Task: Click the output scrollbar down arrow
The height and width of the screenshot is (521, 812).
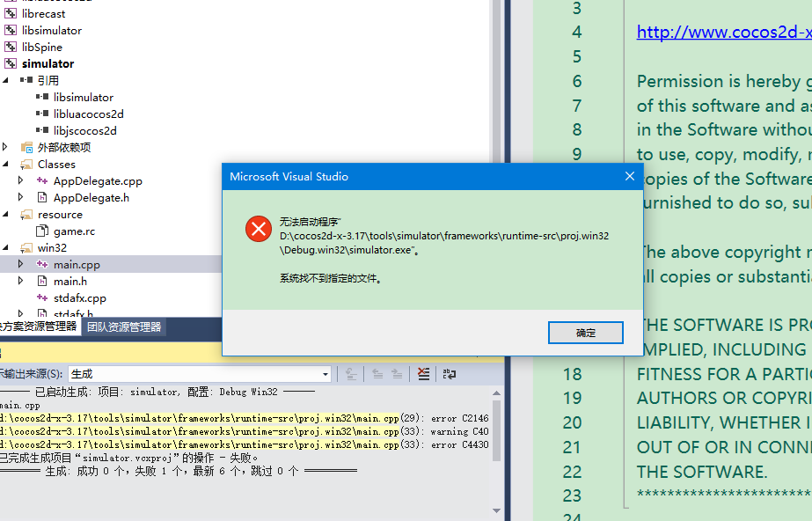Action: click(497, 510)
